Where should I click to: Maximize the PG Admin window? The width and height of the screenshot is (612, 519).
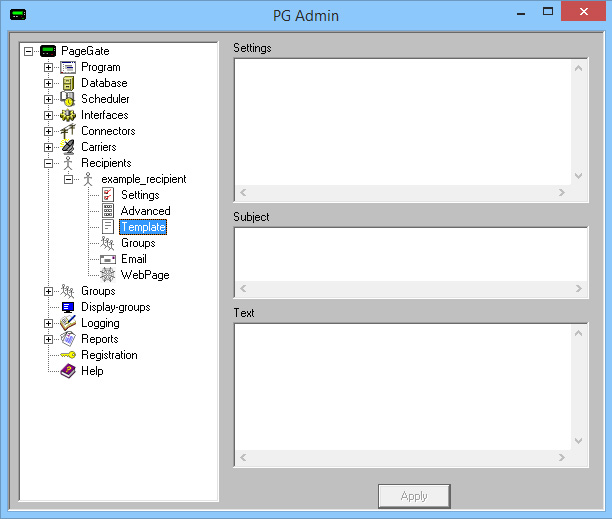coord(548,11)
